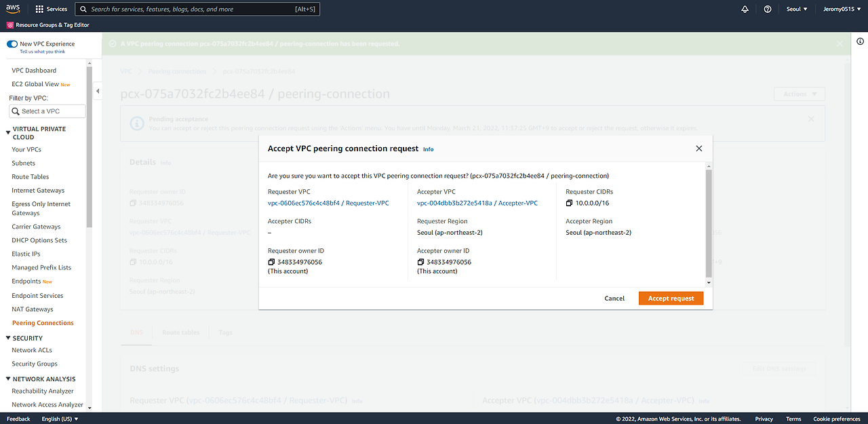Click Tell us what you think
The height and width of the screenshot is (424, 868).
[x=43, y=52]
